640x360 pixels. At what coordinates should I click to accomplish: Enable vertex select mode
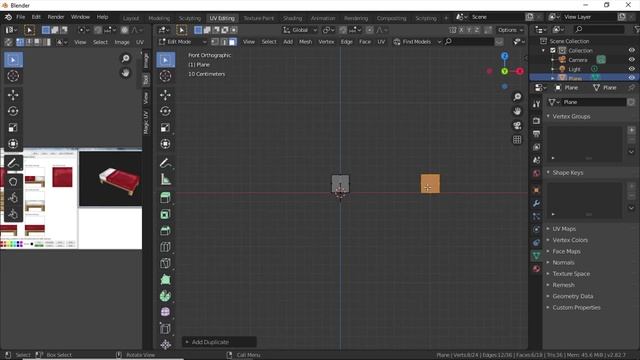[x=215, y=42]
